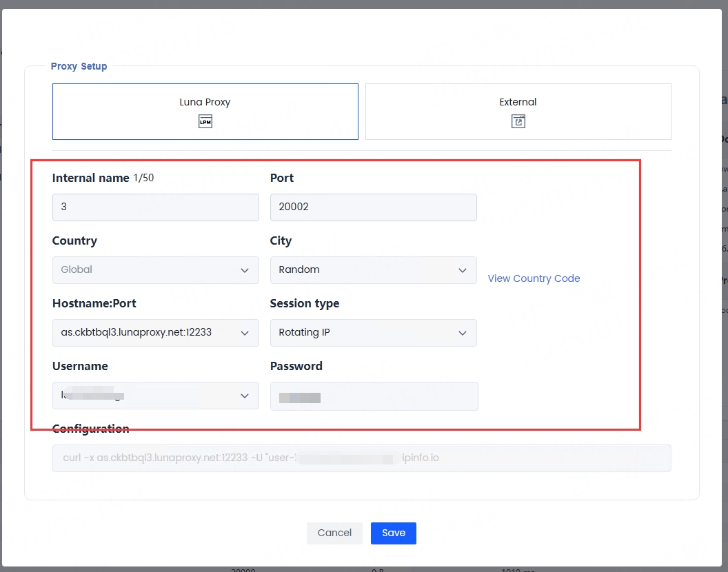The image size is (728, 572).
Task: Open the View Country Code link
Action: [534, 278]
